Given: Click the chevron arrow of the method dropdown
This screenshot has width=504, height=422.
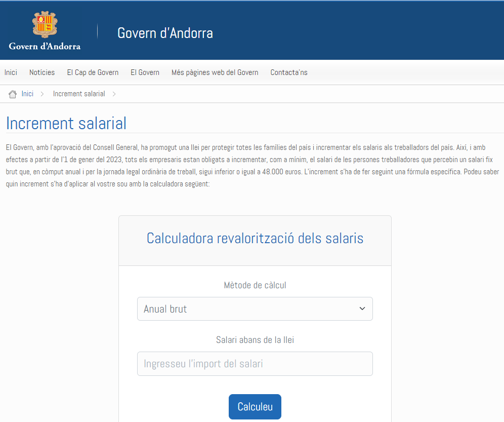Looking at the screenshot, I should (x=362, y=309).
